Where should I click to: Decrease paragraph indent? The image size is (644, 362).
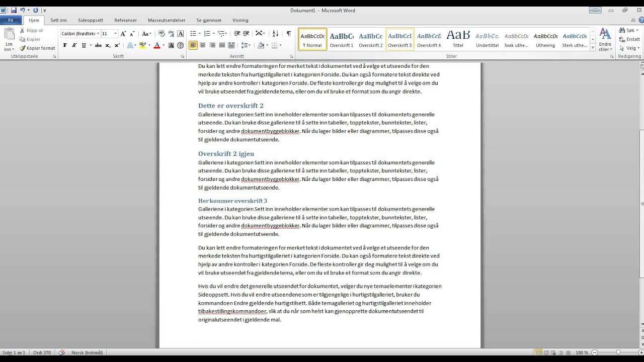pyautogui.click(x=236, y=34)
